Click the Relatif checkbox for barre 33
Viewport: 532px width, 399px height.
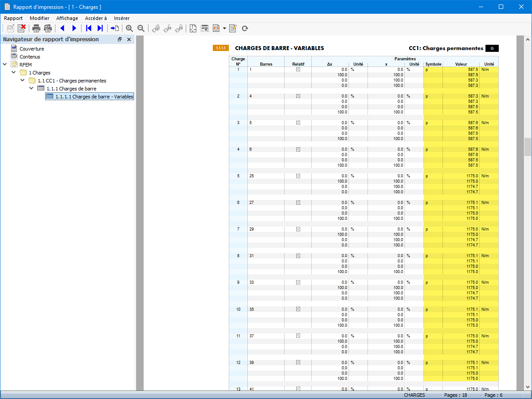pyautogui.click(x=298, y=282)
